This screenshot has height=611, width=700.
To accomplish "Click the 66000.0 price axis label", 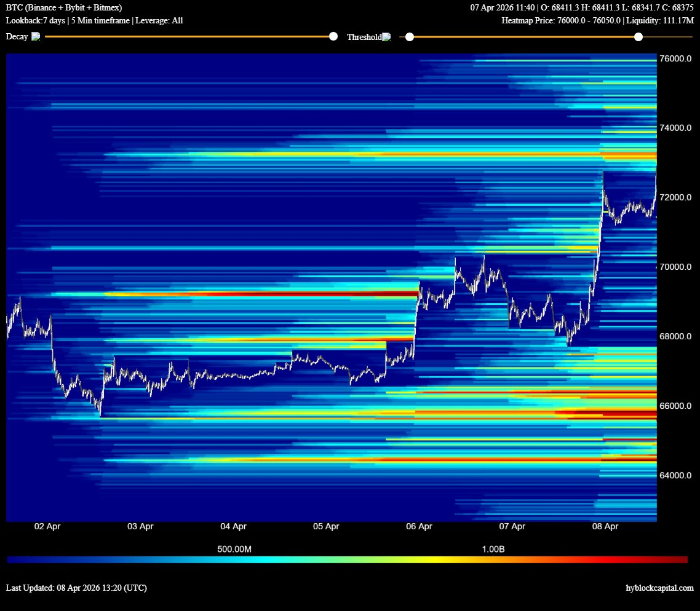I will pos(675,406).
